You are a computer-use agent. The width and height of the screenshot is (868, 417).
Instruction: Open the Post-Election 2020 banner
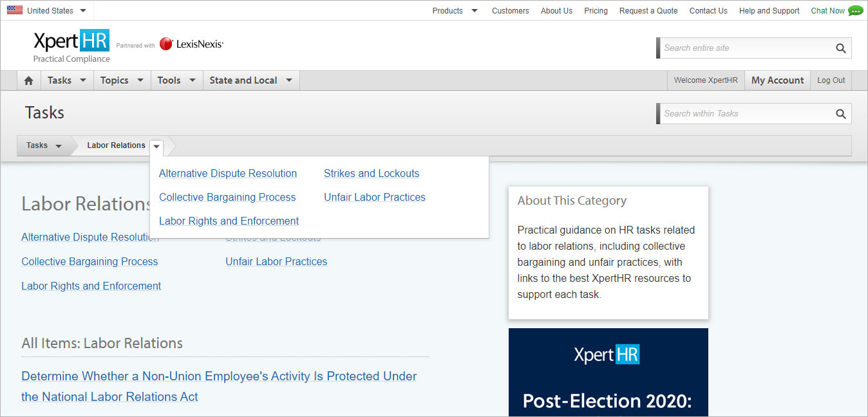click(x=609, y=373)
